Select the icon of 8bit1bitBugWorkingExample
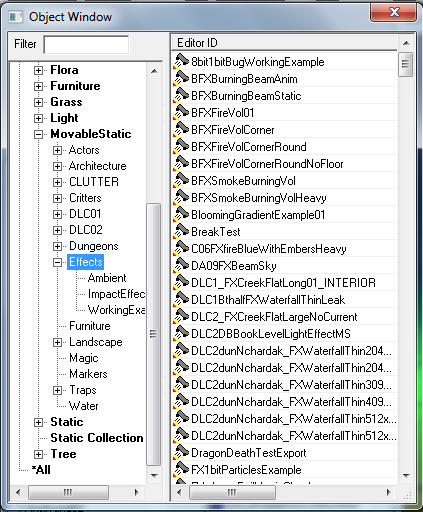Viewport: 423px width, 512px height. 181,61
